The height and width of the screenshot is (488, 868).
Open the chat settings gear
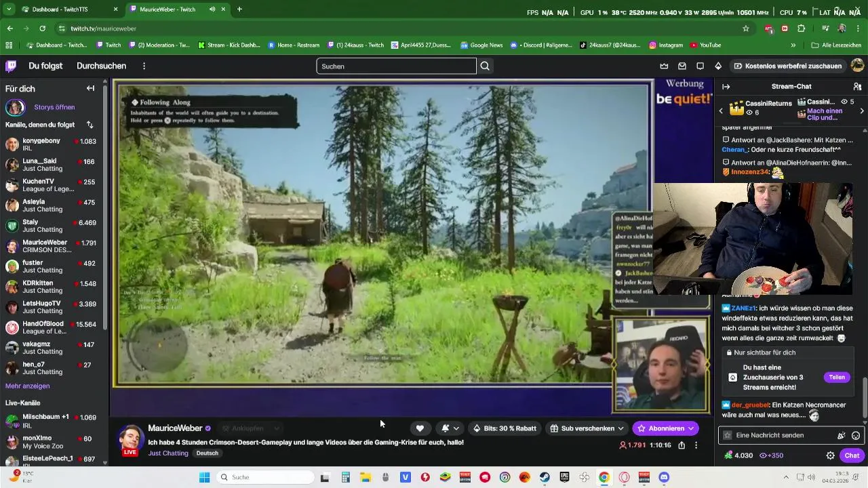830,455
